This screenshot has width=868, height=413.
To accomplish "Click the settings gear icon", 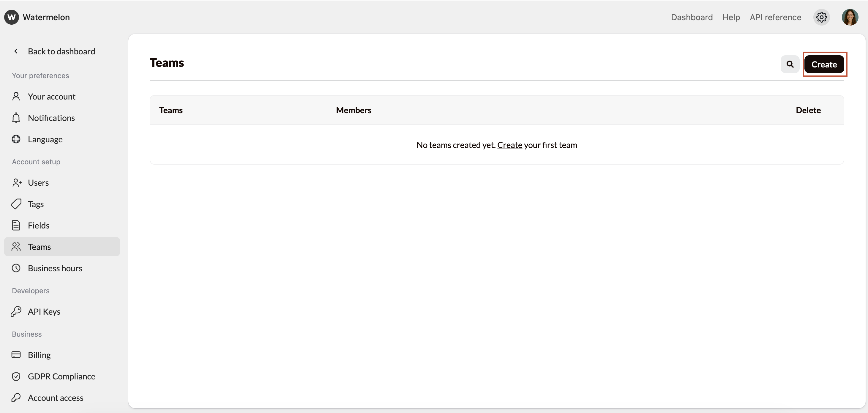I will tap(821, 17).
